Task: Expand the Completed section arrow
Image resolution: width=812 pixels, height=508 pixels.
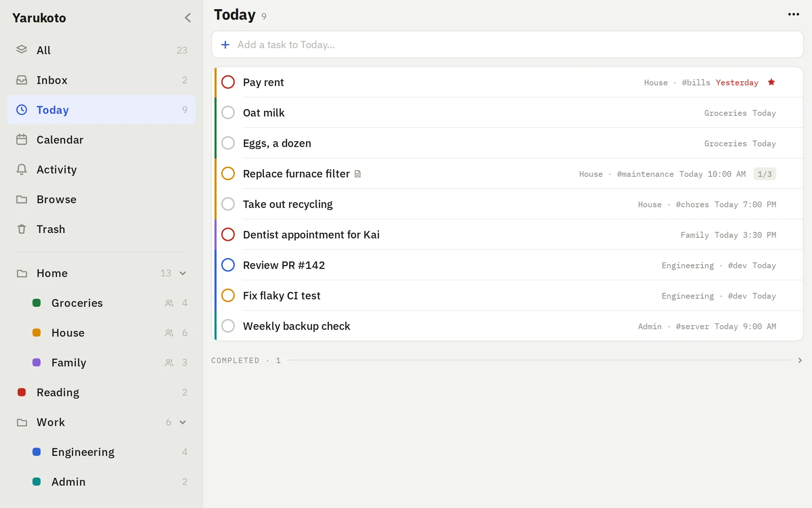Action: coord(800,361)
